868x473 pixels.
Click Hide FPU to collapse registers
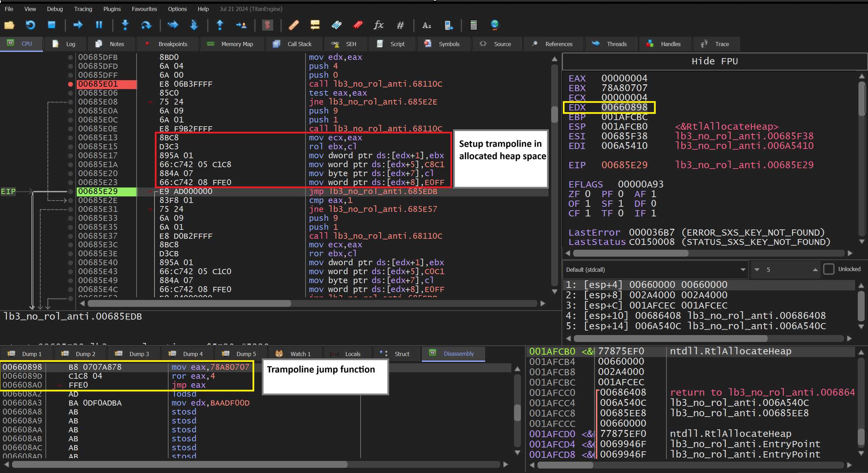pyautogui.click(x=715, y=61)
